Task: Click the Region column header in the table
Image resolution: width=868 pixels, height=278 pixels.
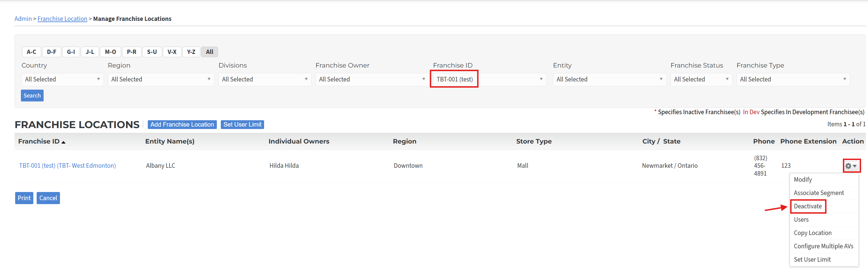Action: [404, 141]
